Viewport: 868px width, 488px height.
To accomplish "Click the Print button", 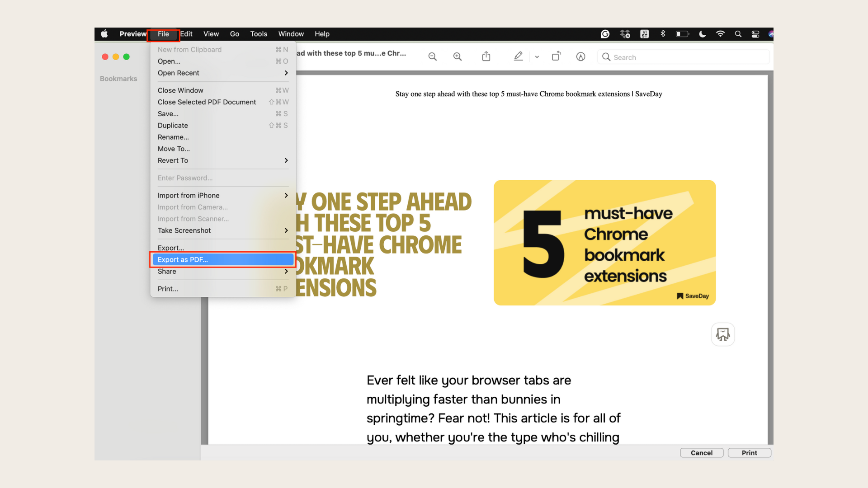I will [749, 453].
